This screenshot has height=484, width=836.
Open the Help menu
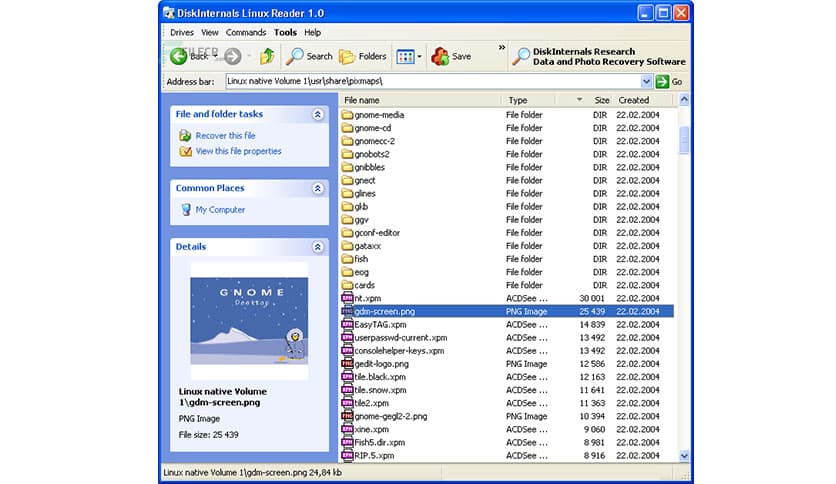pyautogui.click(x=312, y=33)
